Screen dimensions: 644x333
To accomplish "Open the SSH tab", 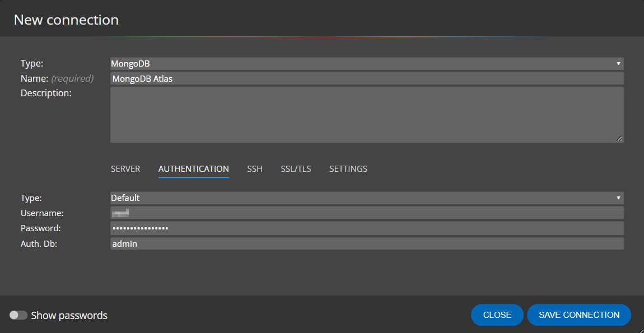I will click(x=255, y=168).
